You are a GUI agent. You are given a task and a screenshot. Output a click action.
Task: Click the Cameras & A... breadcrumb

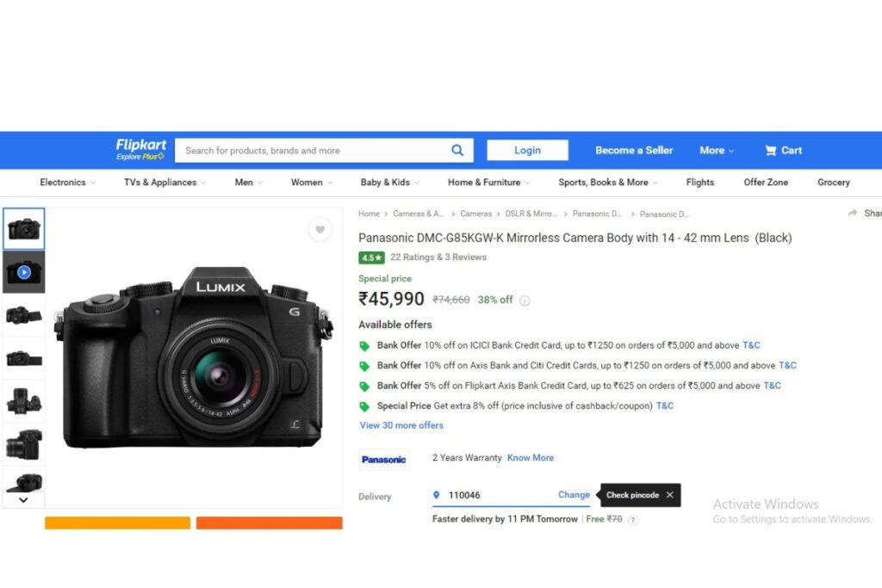pyautogui.click(x=418, y=214)
